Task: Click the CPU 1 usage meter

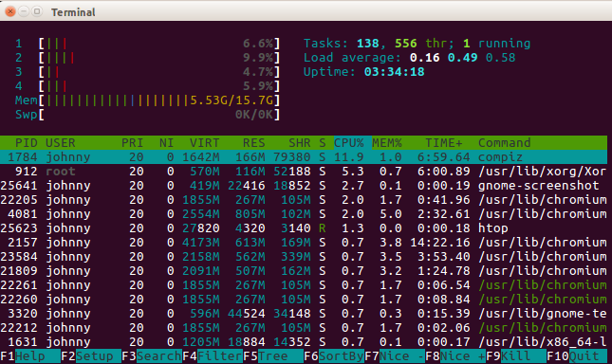Action: 148,44
